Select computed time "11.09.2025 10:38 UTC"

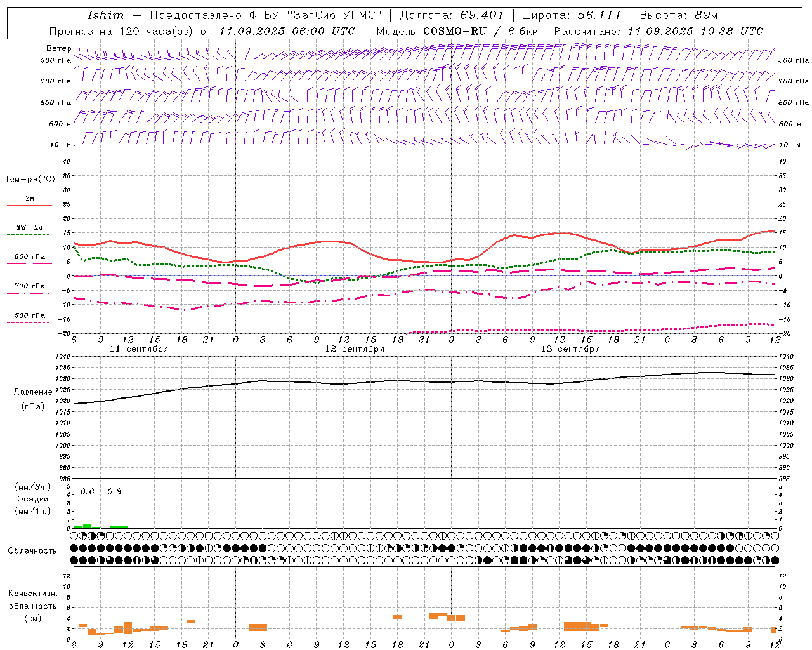[695, 31]
